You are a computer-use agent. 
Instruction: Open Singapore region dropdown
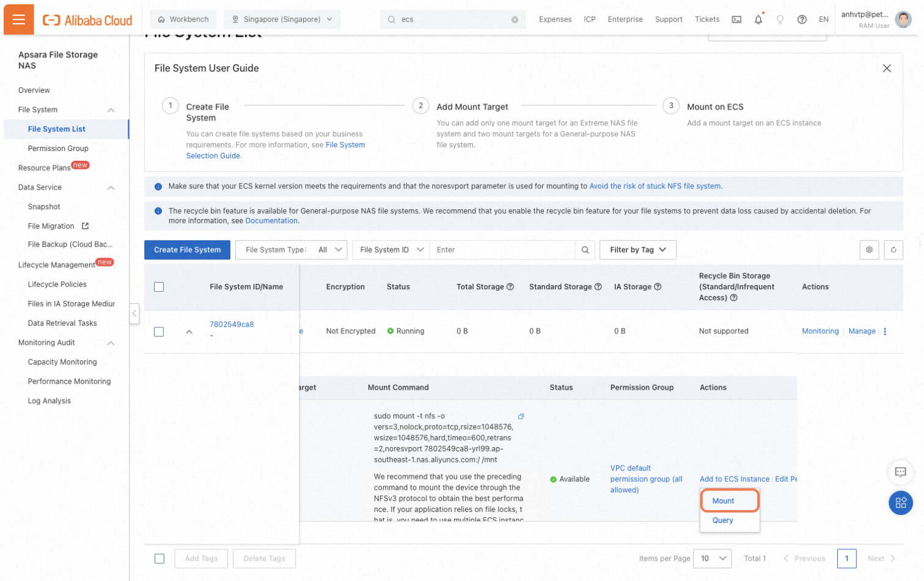click(282, 20)
